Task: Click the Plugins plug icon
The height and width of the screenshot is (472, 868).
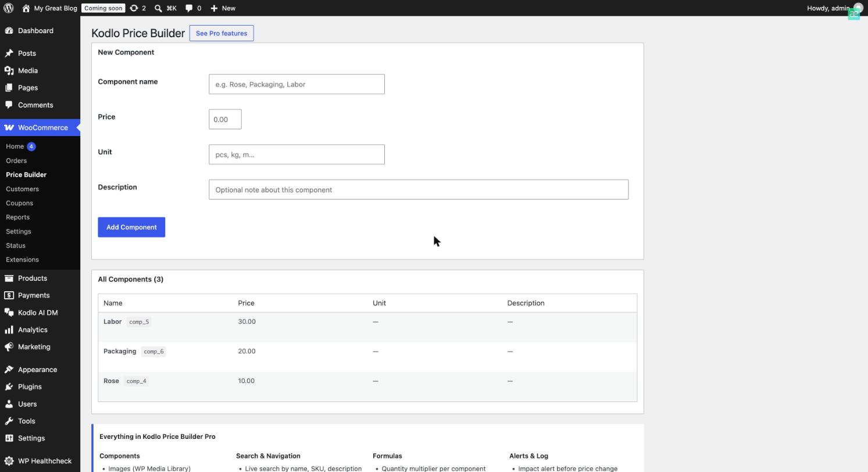Action: tap(9, 387)
